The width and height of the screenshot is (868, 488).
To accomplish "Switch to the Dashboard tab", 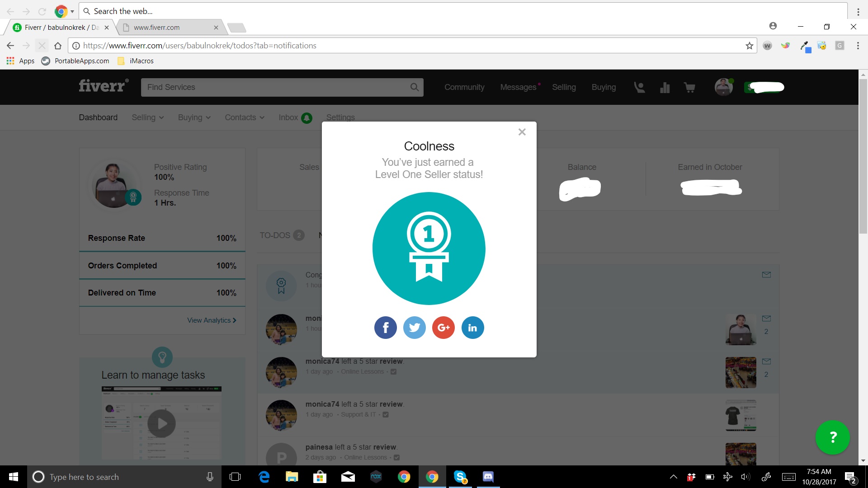I will 98,117.
